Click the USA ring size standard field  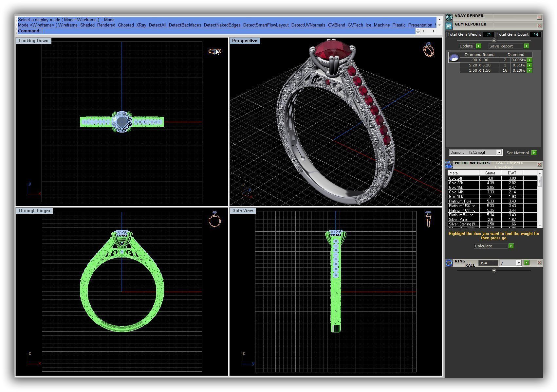pos(488,263)
